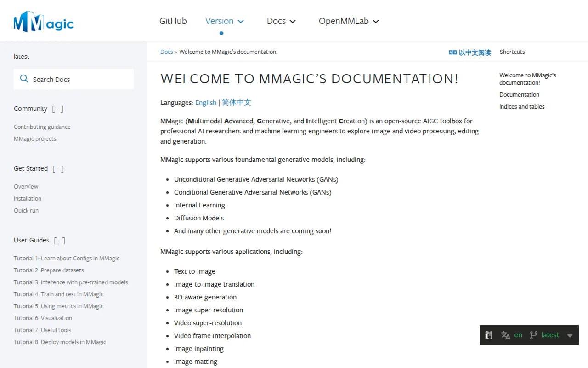
Task: Select the English language link
Action: 206,103
